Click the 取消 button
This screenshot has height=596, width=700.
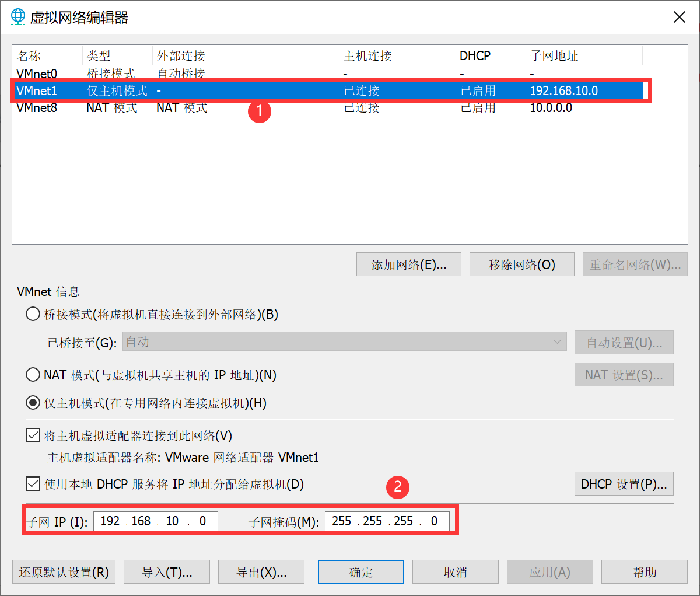[456, 572]
